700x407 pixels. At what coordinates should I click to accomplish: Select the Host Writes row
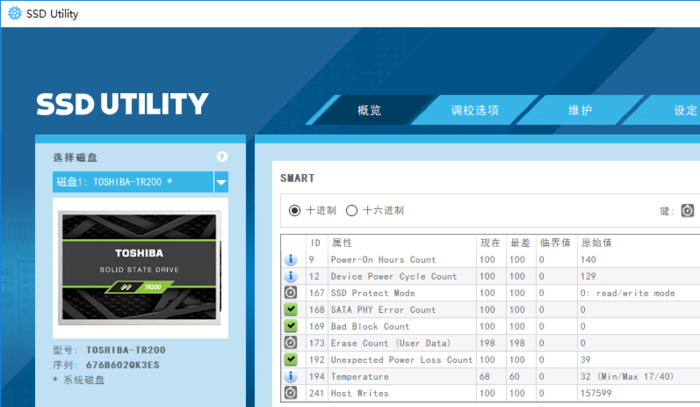tap(400, 393)
